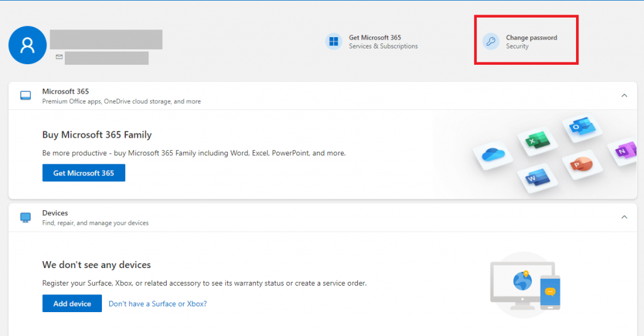Click the devices illustration with globe and phone
644x336 pixels.
pyautogui.click(x=525, y=285)
